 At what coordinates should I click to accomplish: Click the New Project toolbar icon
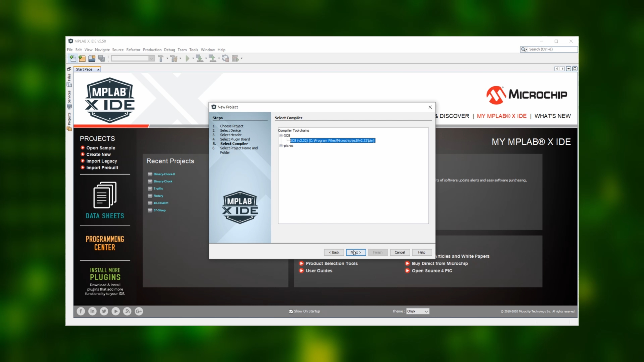pos(82,59)
